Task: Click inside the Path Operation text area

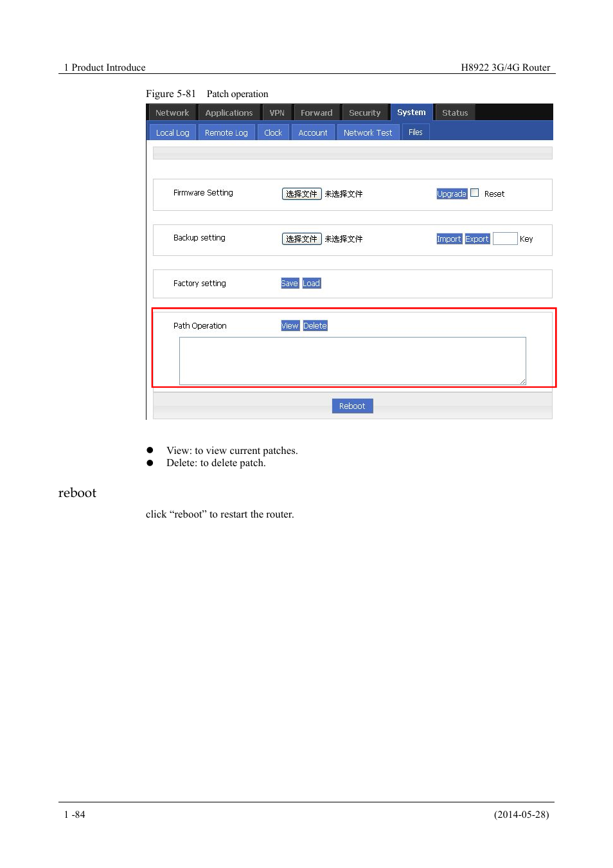Action: (353, 361)
